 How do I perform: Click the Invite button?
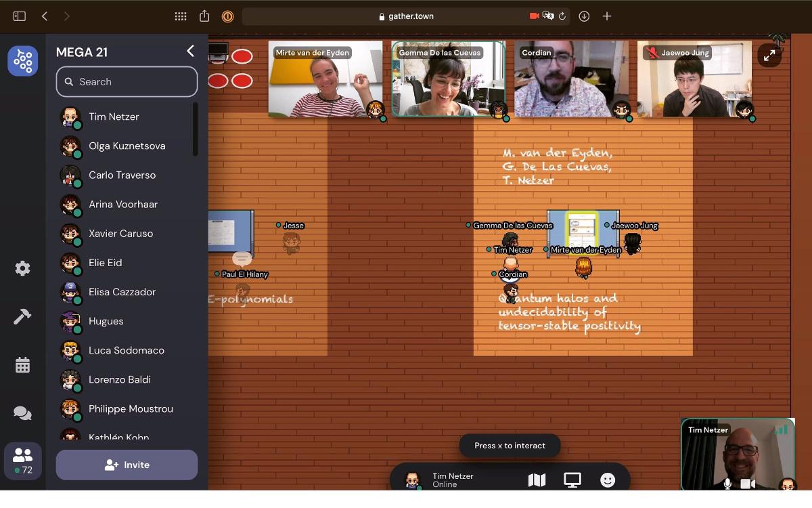[x=127, y=465]
